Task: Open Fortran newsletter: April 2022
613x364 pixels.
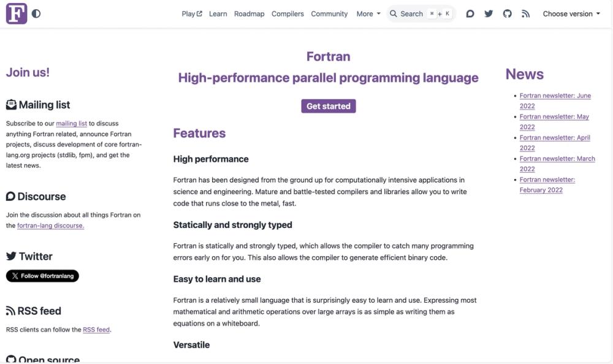Action: (x=555, y=143)
